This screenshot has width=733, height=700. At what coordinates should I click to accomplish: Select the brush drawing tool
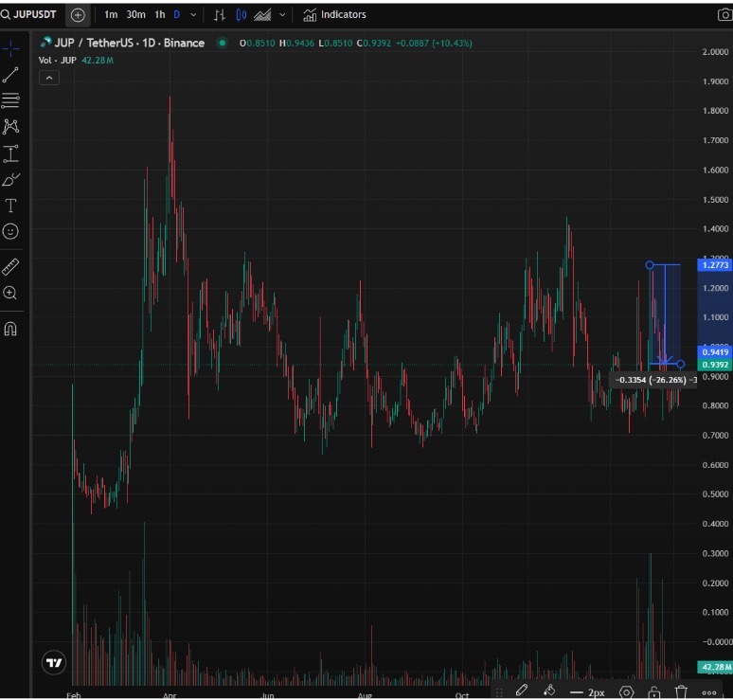(x=10, y=180)
